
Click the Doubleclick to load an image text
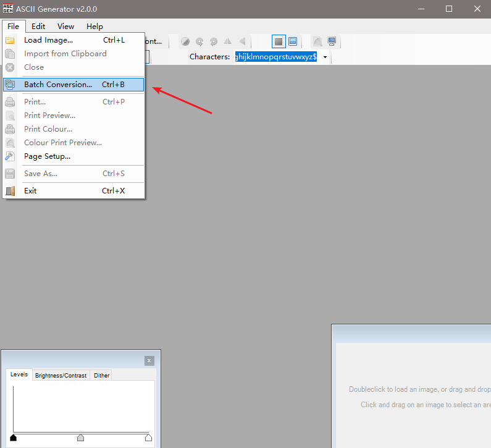(x=420, y=389)
